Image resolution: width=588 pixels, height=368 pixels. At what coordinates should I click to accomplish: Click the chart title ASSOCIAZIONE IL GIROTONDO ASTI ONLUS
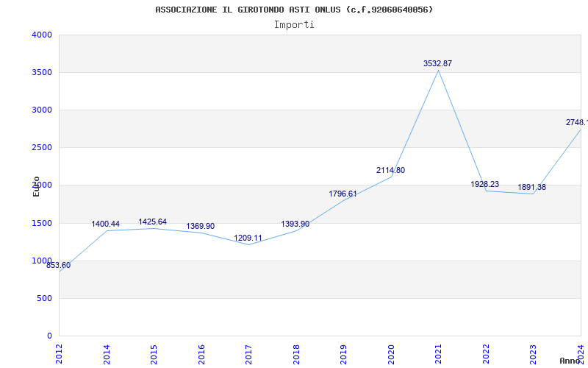pyautogui.click(x=294, y=10)
